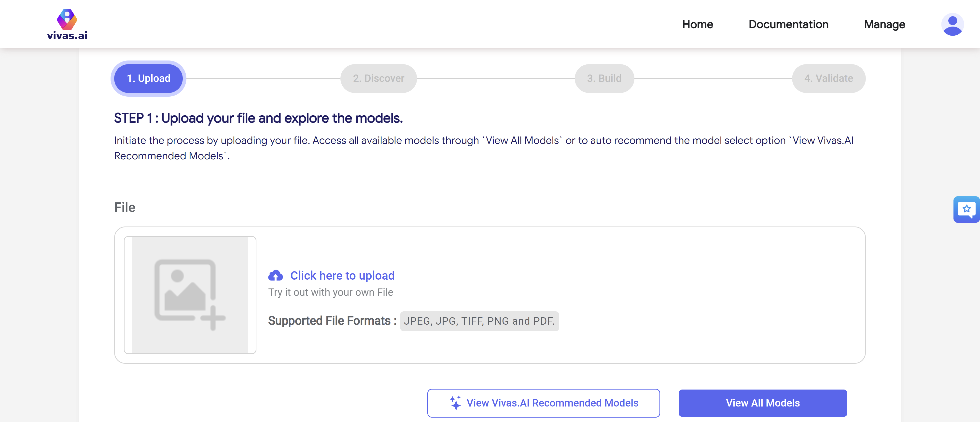Select the 4. Validate step
This screenshot has height=422, width=980.
[828, 78]
